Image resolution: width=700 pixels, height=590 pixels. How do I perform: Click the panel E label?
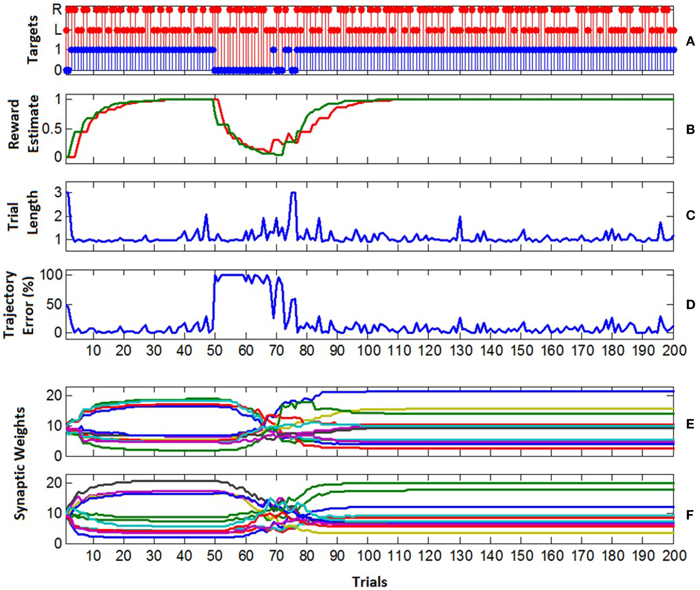[690, 424]
